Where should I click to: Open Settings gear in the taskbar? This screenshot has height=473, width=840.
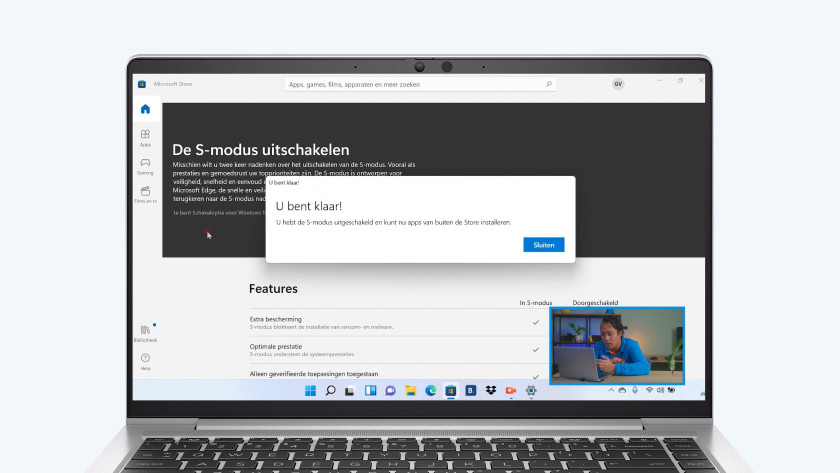point(531,390)
